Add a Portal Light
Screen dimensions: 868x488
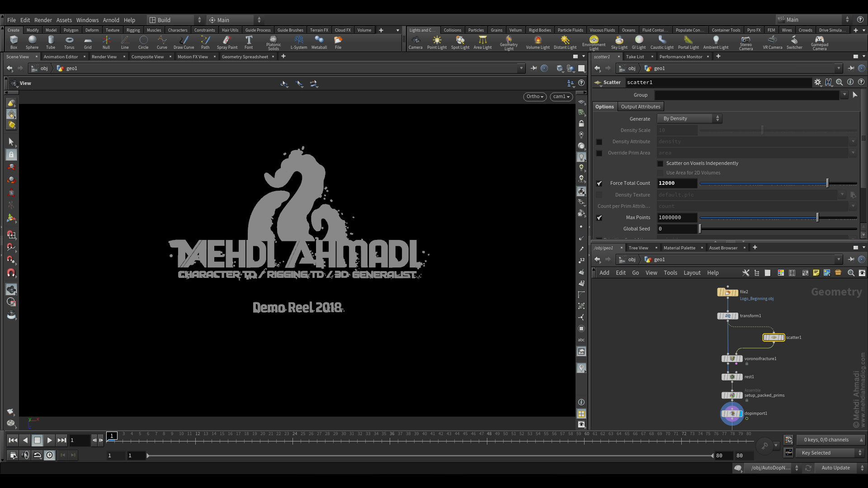pos(689,42)
